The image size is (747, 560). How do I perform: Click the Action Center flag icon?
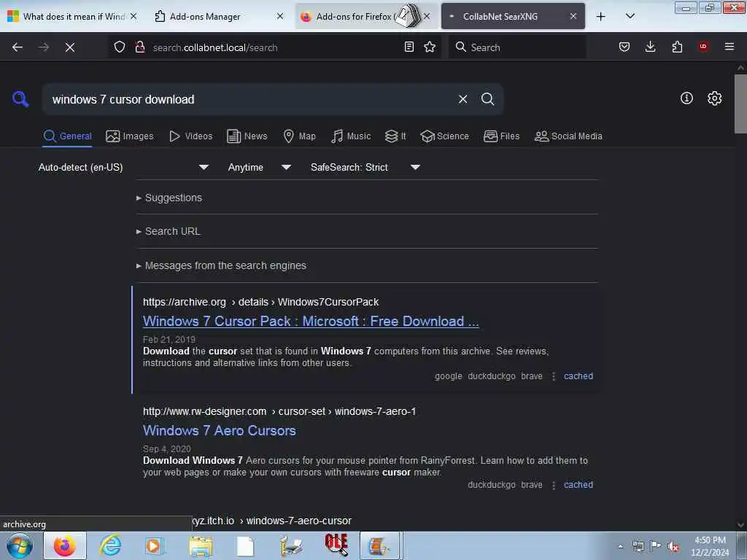pos(656,546)
